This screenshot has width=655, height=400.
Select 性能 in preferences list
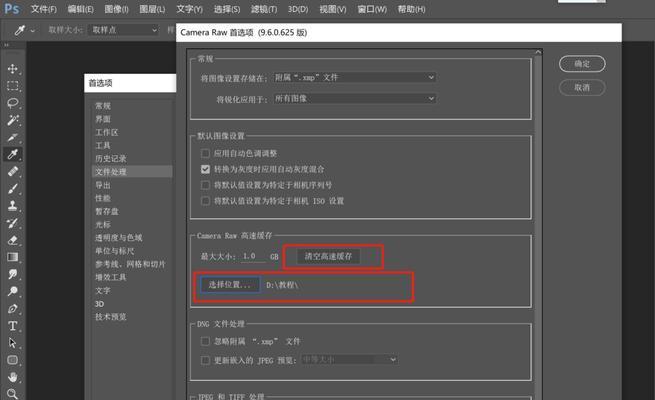(103, 198)
